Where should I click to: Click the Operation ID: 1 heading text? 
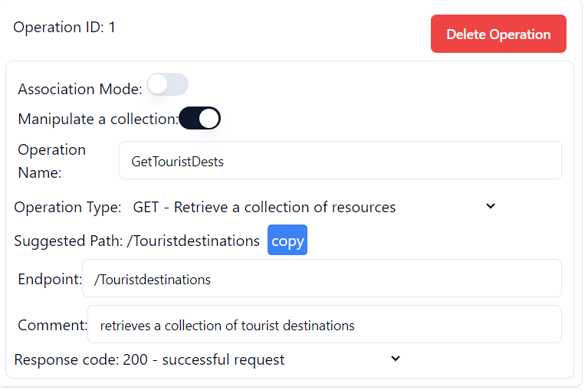pos(64,28)
